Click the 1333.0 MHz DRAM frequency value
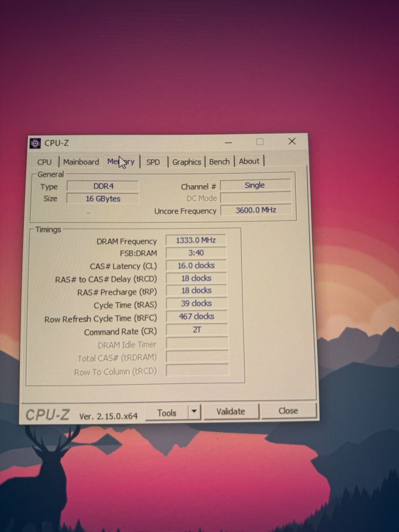This screenshot has height=532, width=399. pyautogui.click(x=196, y=240)
